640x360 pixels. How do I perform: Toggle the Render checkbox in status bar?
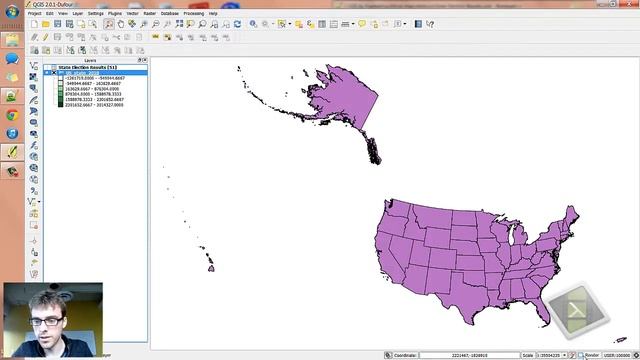(581, 356)
